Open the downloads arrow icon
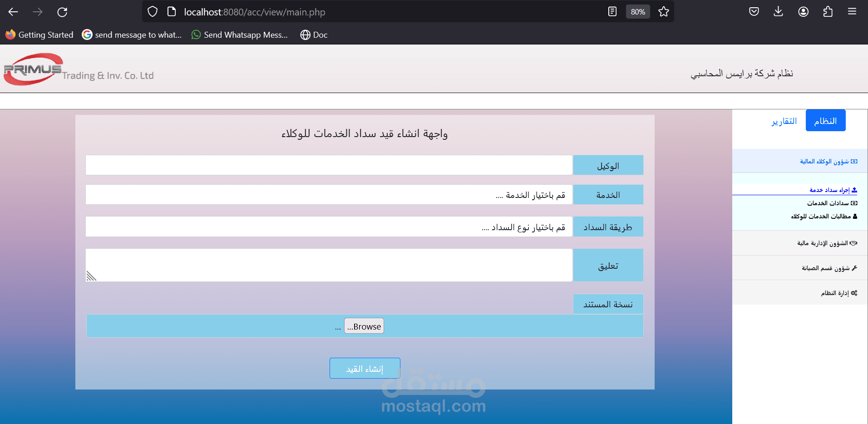The height and width of the screenshot is (424, 868). click(x=778, y=12)
